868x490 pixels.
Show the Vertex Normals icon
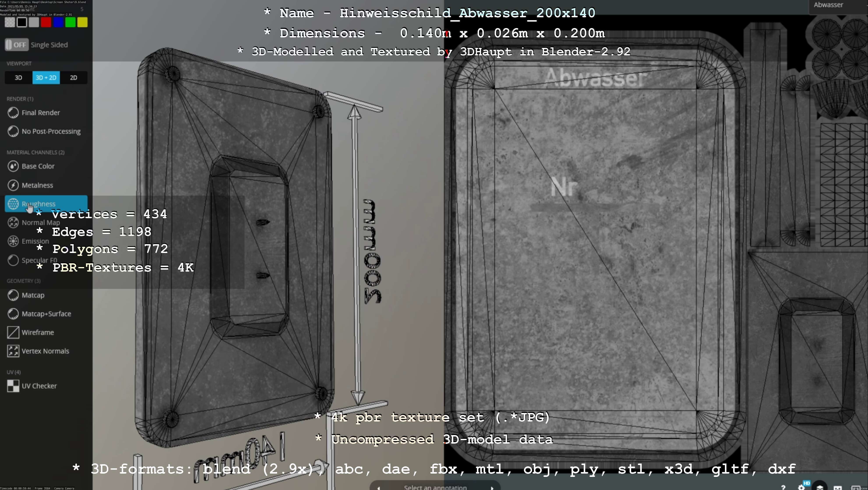(x=13, y=351)
